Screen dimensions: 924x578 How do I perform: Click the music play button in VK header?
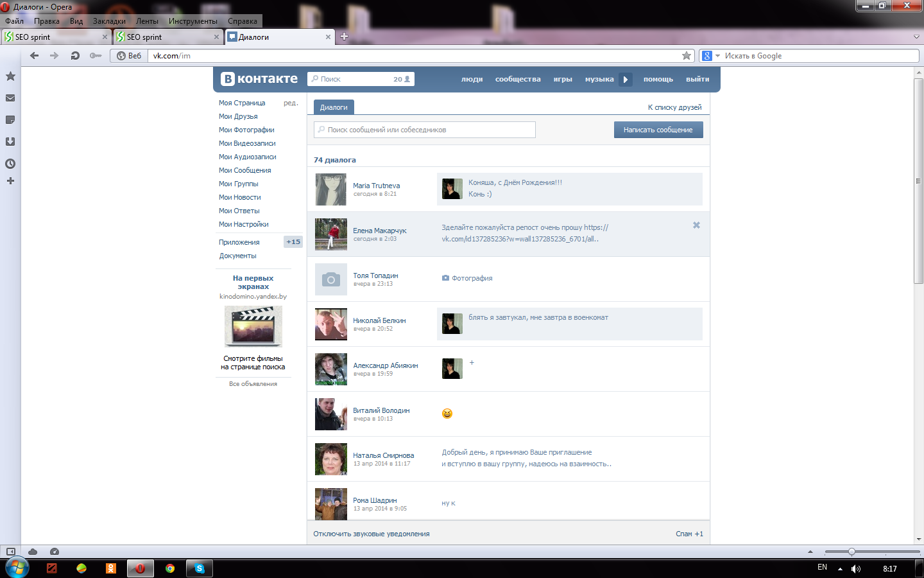point(626,80)
